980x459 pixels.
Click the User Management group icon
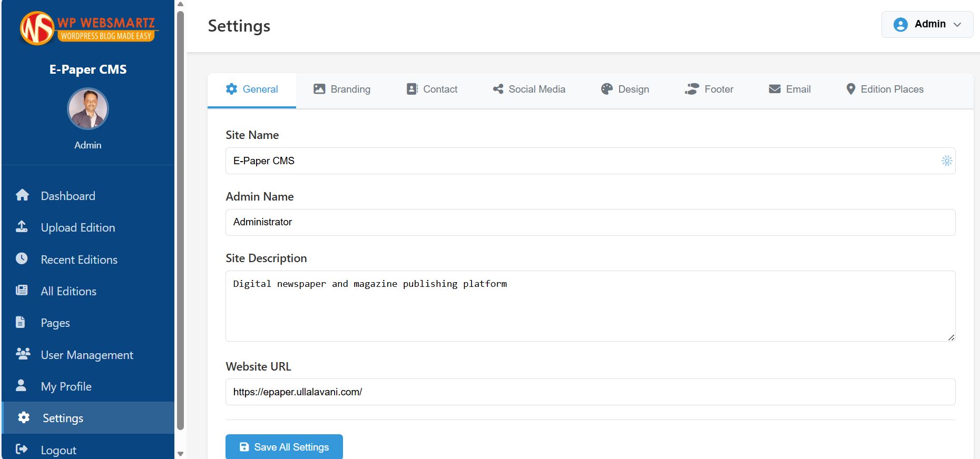click(x=23, y=354)
